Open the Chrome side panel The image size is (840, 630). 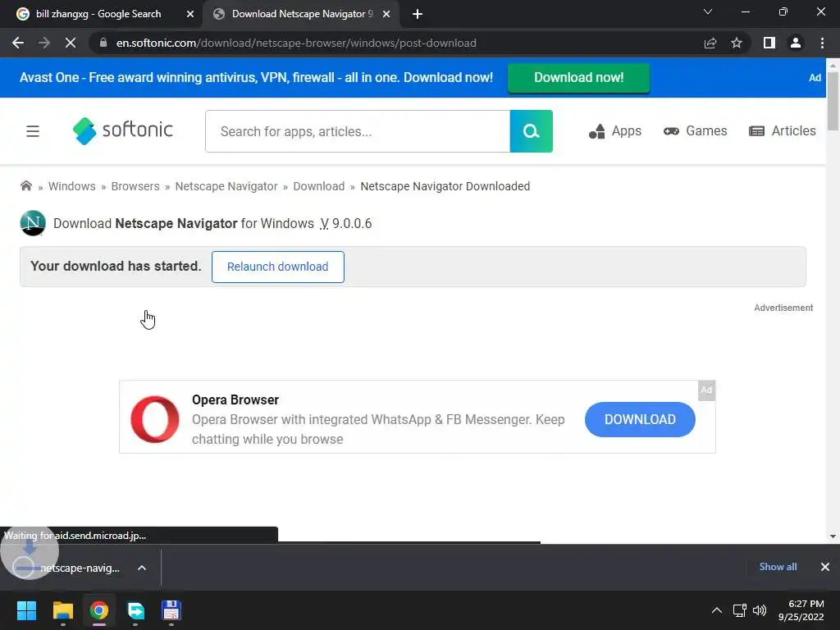point(769,43)
